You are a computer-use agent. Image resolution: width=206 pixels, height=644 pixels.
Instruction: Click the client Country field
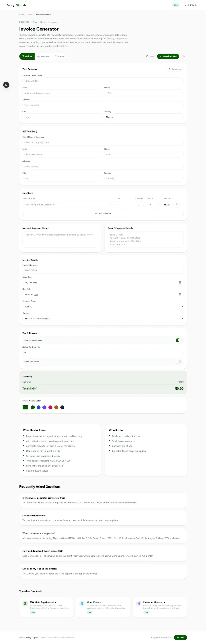tap(144, 178)
